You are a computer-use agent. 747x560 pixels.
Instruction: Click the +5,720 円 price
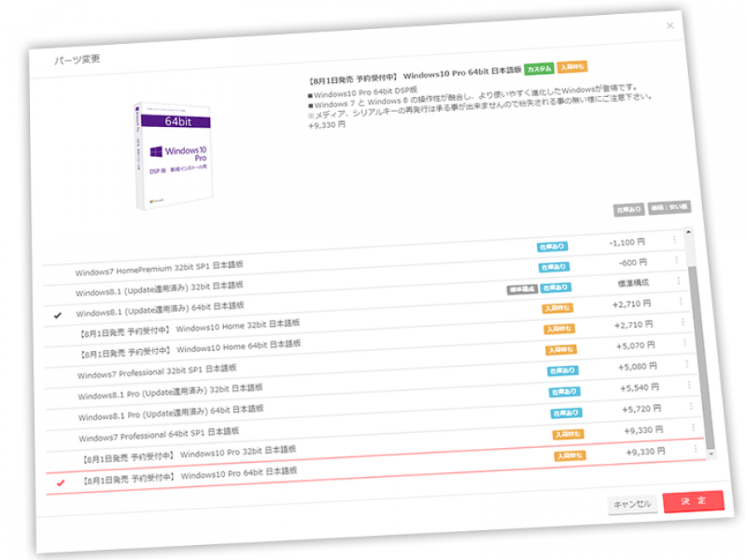point(642,409)
